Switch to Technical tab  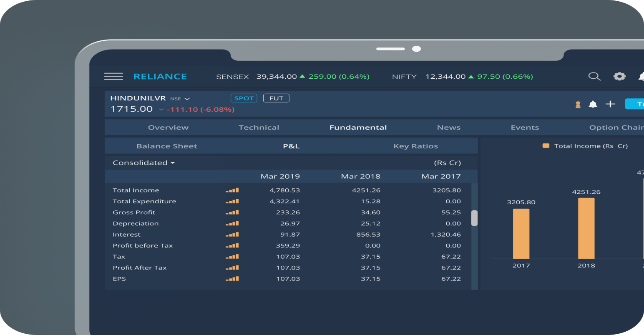coord(259,127)
